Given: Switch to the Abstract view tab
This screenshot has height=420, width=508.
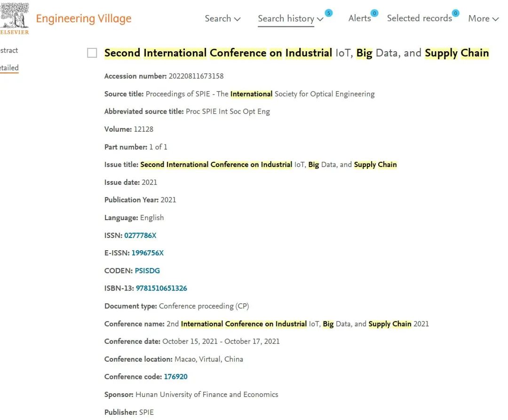Looking at the screenshot, I should pyautogui.click(x=9, y=50).
